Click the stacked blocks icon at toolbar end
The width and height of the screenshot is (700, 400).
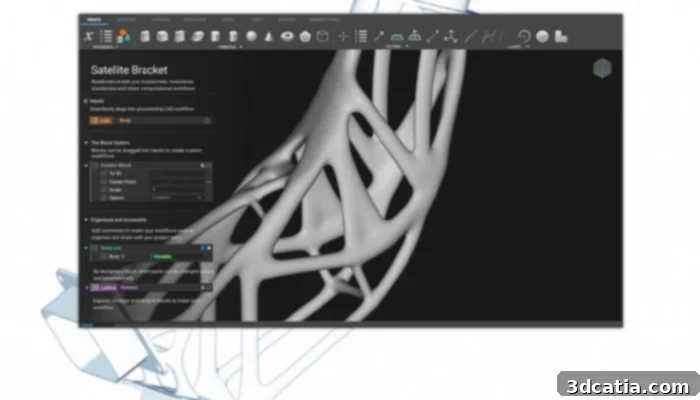(x=561, y=36)
